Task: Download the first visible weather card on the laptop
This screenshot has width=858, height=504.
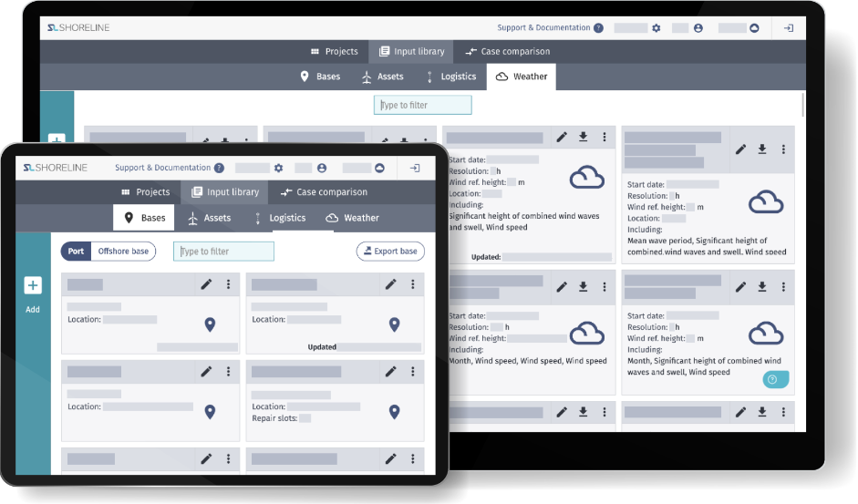Action: point(583,138)
